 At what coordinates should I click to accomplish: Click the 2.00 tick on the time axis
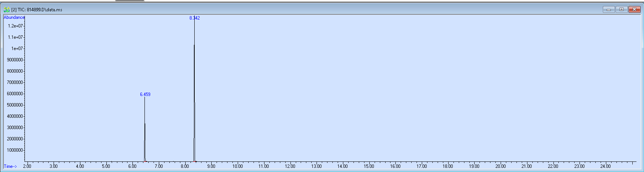tap(27, 166)
